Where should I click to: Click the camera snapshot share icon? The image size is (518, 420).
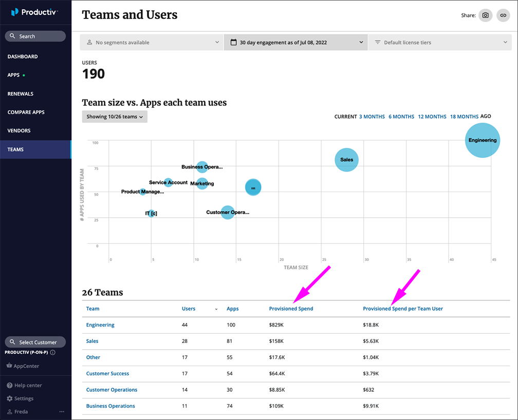click(x=485, y=15)
